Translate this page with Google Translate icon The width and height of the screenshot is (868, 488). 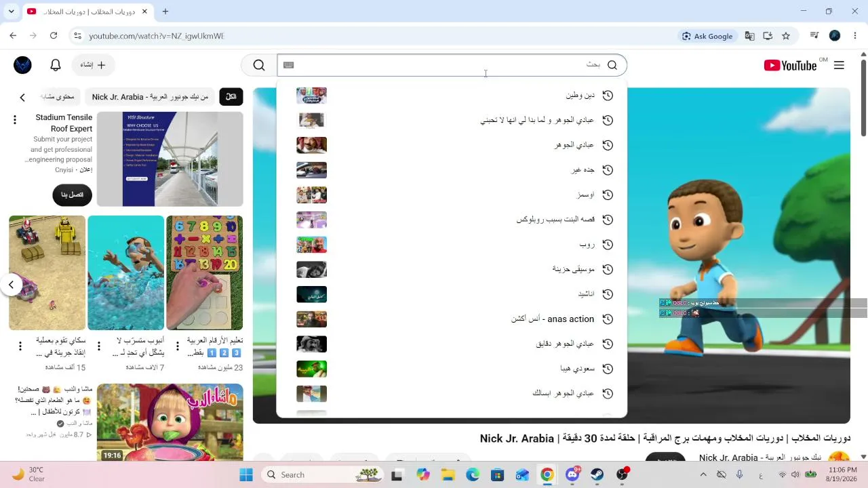749,36
